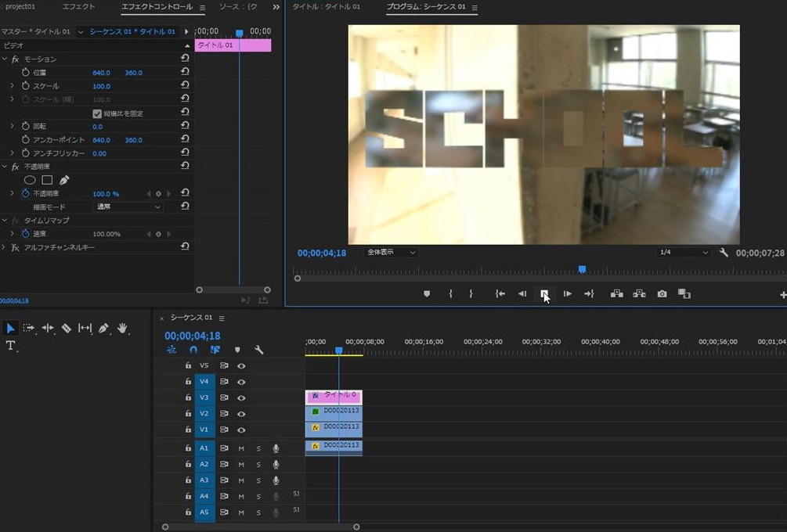This screenshot has width=787, height=532.
Task: Click the Export Frame camera icon
Action: point(662,294)
